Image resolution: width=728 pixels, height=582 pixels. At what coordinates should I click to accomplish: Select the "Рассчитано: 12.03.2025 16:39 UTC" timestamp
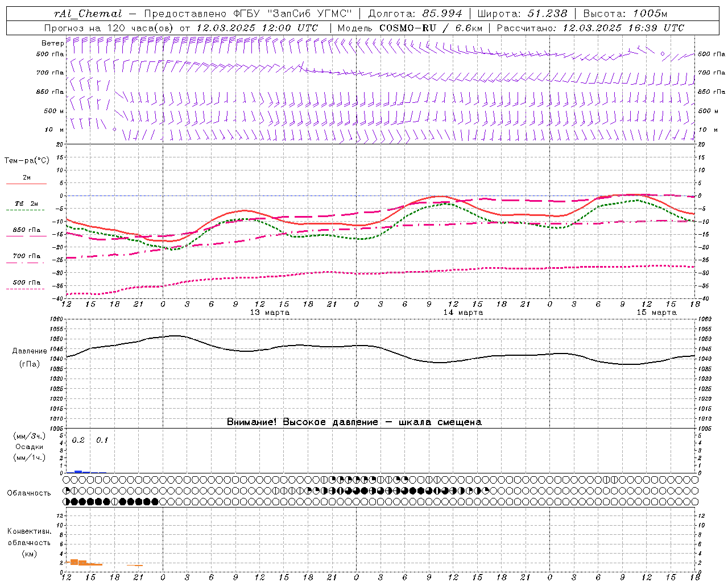590,27
